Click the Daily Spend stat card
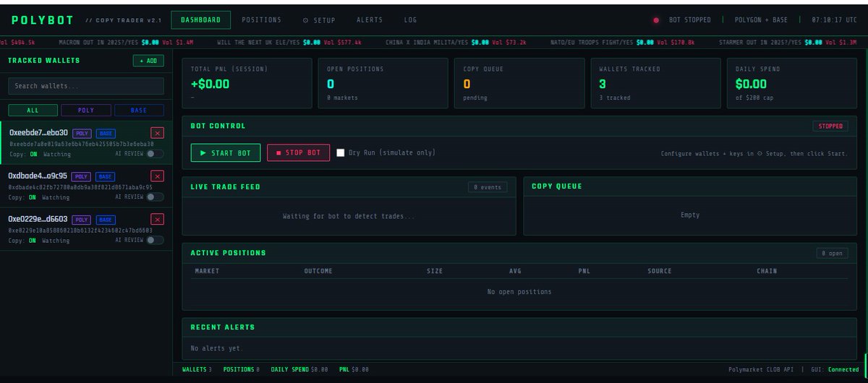The width and height of the screenshot is (868, 383). pos(791,83)
